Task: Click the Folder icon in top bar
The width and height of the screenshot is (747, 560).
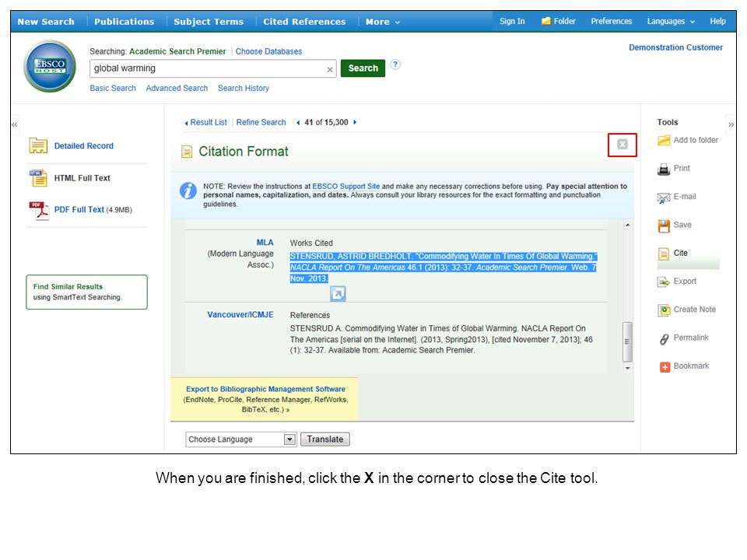Action: tap(546, 21)
